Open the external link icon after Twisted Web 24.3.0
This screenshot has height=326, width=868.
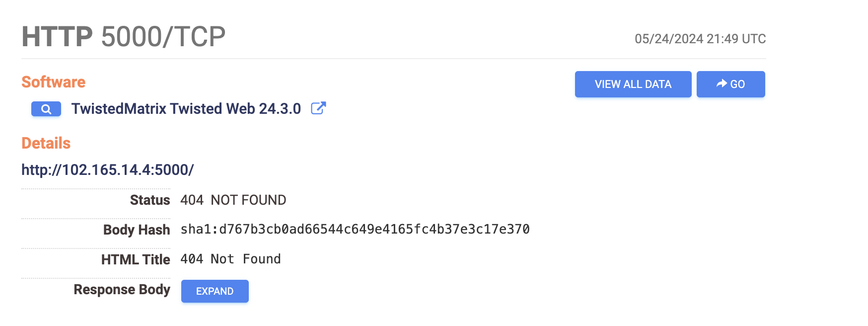318,108
